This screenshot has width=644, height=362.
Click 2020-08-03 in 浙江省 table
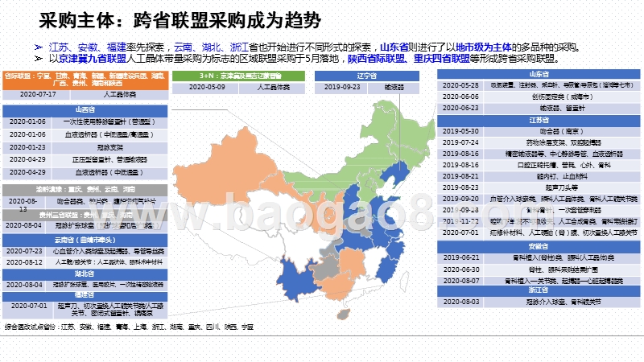461,302
